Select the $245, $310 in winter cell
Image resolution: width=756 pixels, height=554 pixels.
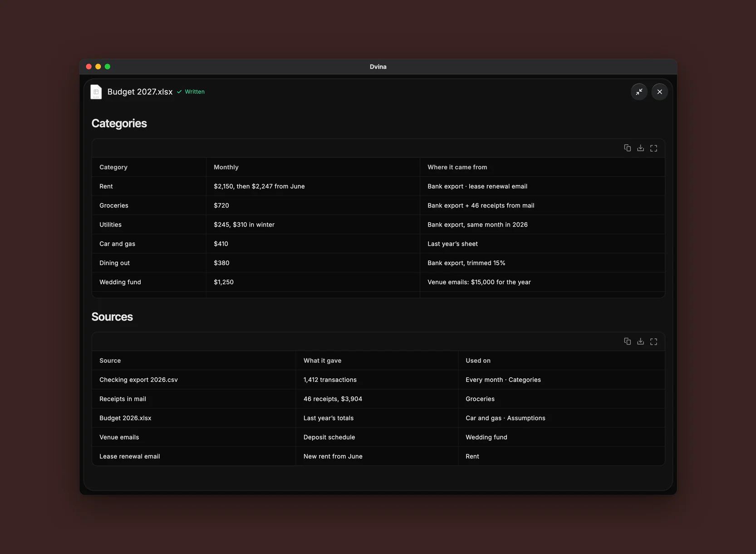tap(313, 224)
